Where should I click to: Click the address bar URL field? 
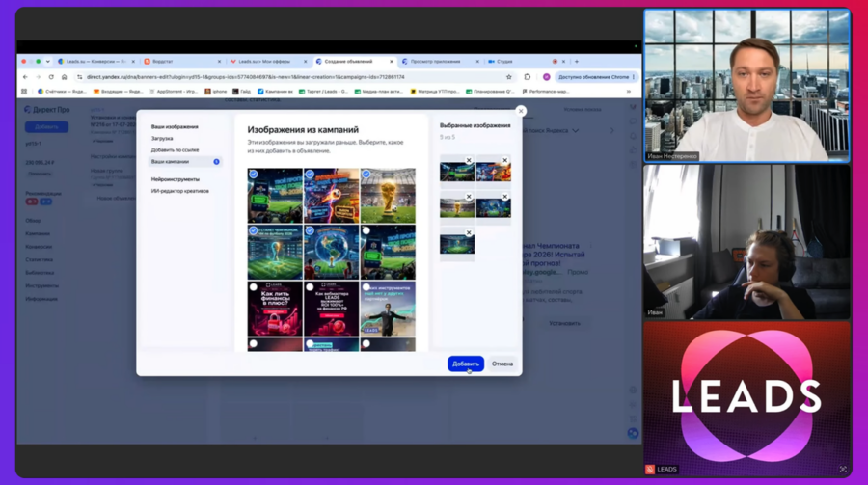(x=293, y=77)
